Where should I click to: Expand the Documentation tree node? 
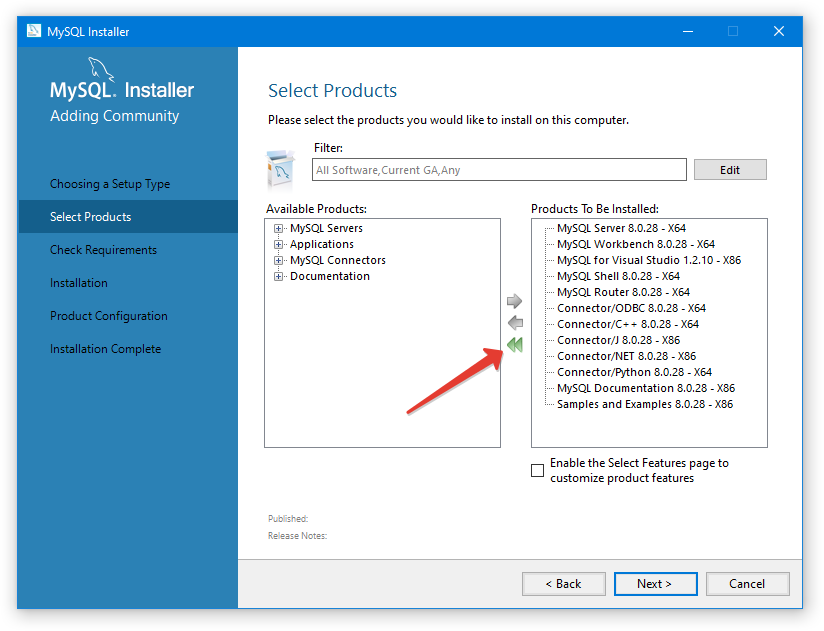click(x=279, y=276)
